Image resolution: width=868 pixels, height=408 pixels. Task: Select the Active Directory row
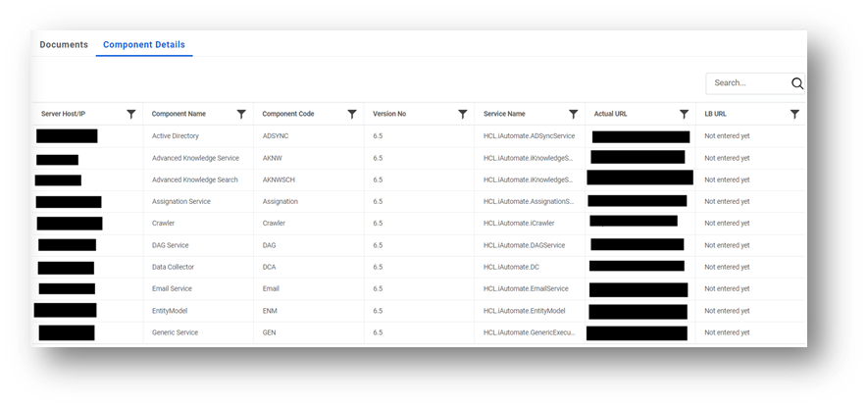(419, 136)
